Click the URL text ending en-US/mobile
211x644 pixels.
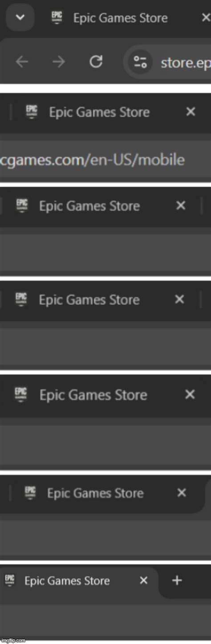point(92,159)
